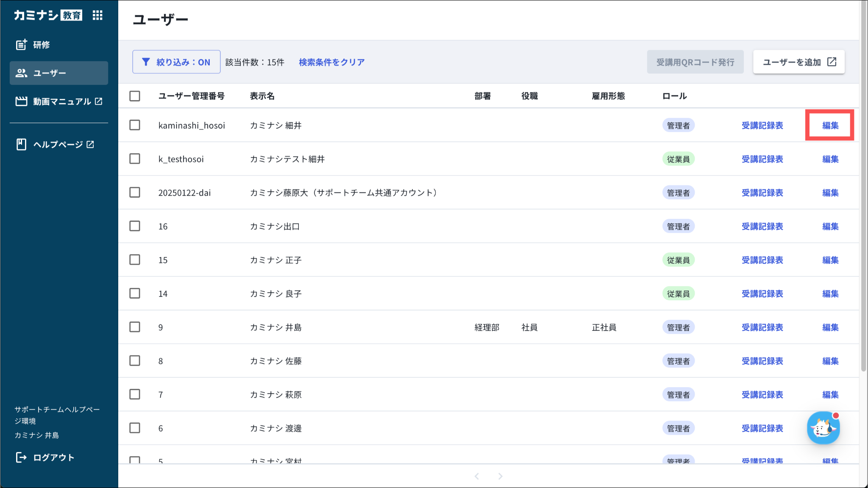868x488 pixels.
Task: Open the chat mascot support widget
Action: point(823,428)
